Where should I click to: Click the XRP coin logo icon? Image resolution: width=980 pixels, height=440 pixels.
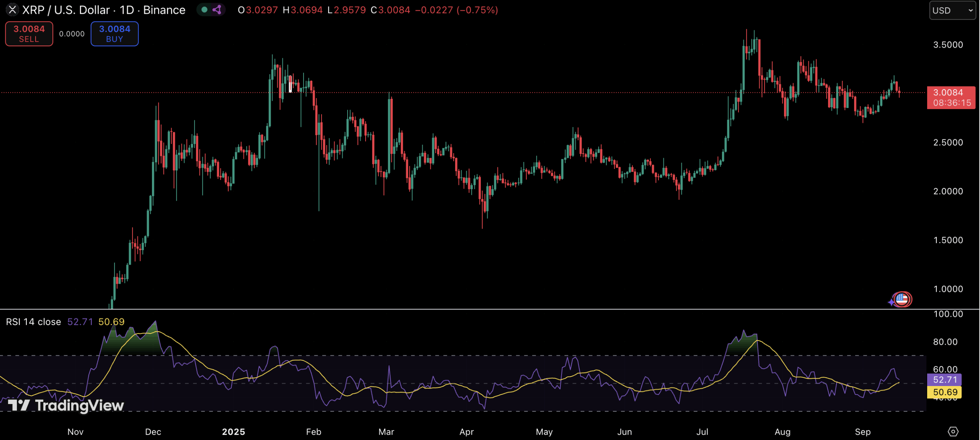click(12, 10)
